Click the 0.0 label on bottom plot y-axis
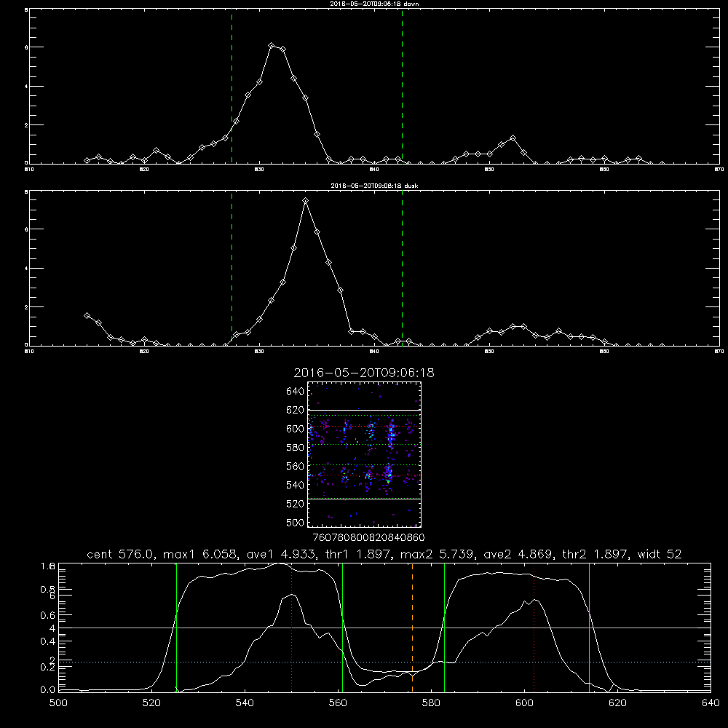The height and width of the screenshot is (728, 728). [x=48, y=690]
